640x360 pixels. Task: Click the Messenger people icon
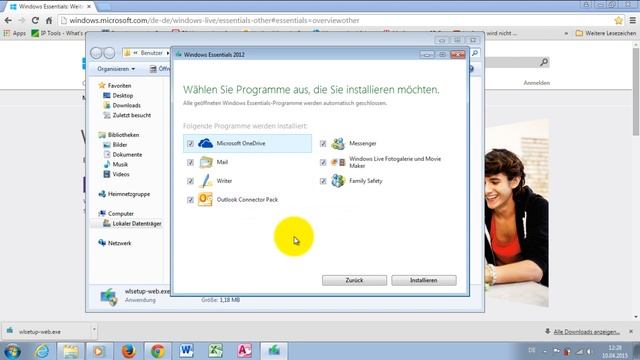tap(338, 143)
